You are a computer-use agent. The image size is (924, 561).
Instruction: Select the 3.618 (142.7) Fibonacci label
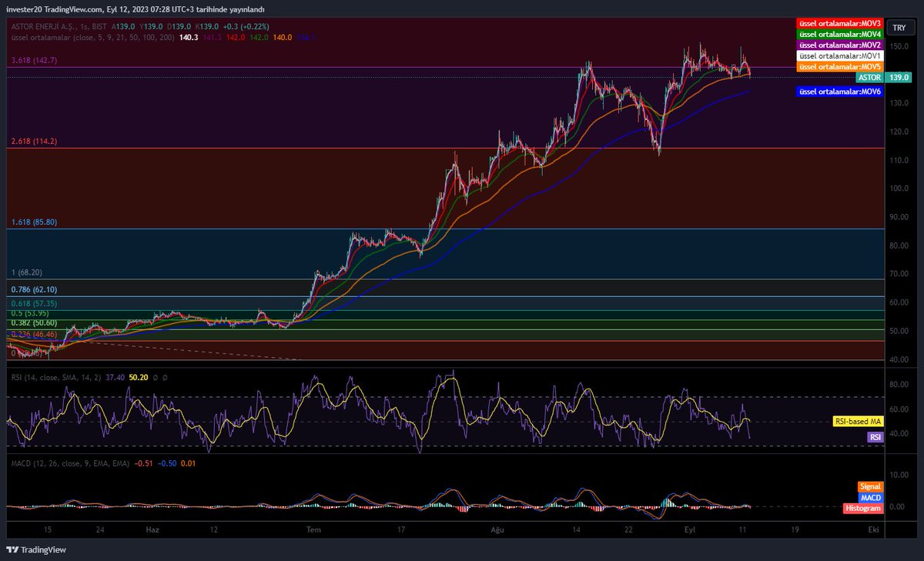[x=34, y=60]
